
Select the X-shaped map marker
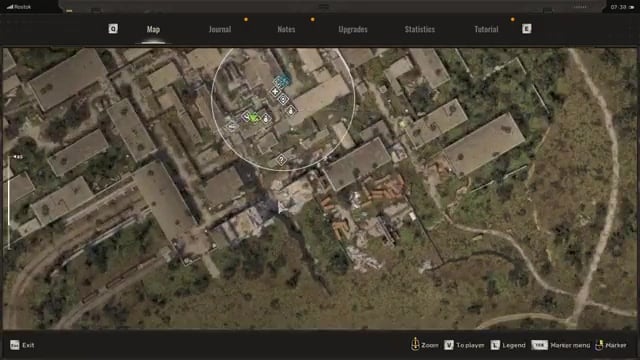pyautogui.click(x=276, y=91)
